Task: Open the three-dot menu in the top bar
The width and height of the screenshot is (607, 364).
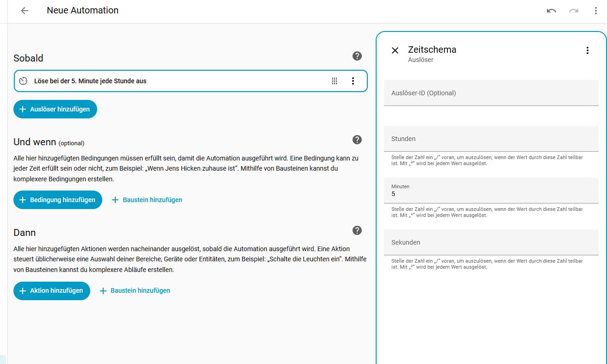Action: [596, 11]
